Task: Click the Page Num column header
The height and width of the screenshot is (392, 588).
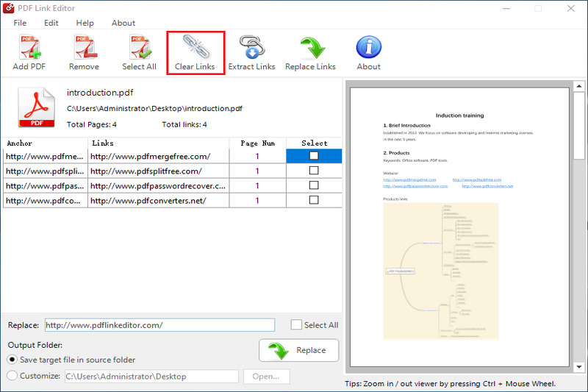Action: tap(257, 143)
